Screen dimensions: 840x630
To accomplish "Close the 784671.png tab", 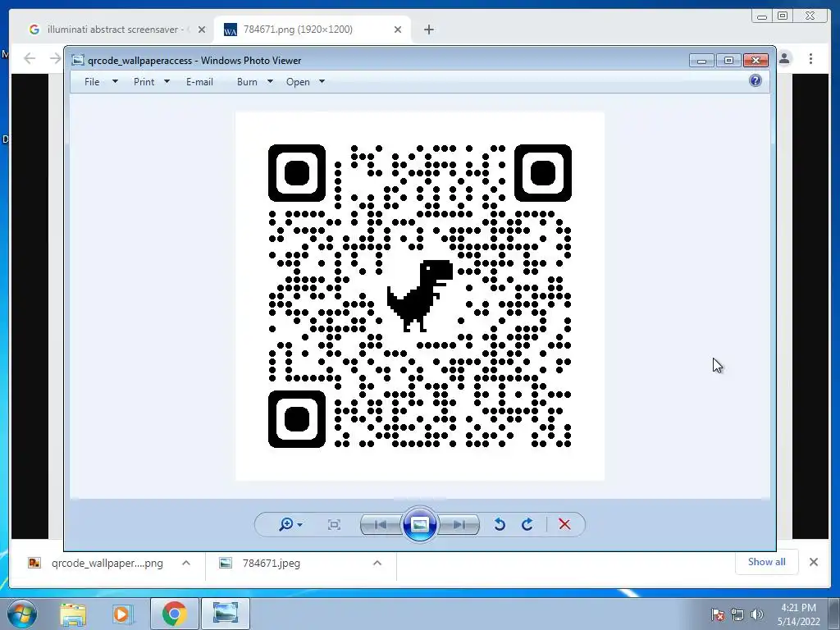I will click(398, 30).
